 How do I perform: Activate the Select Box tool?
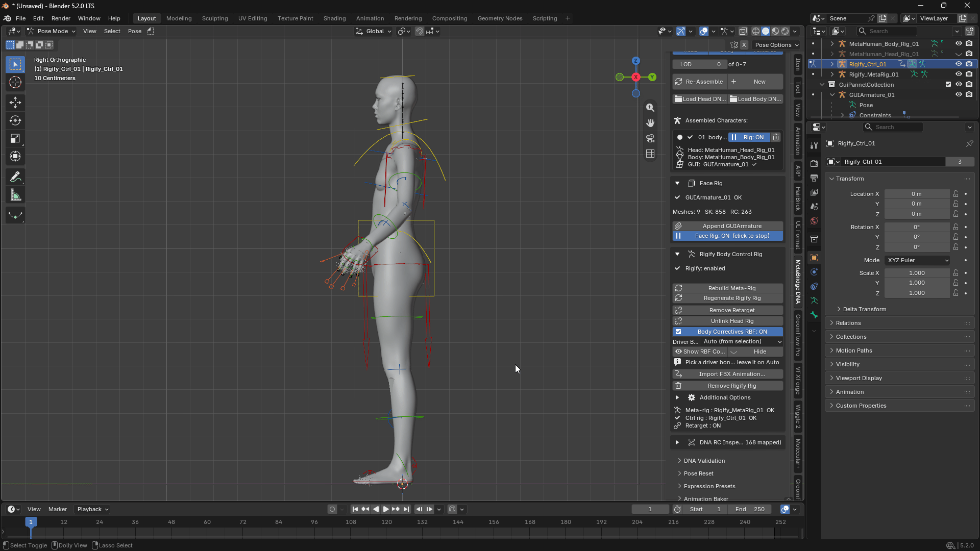pyautogui.click(x=15, y=64)
